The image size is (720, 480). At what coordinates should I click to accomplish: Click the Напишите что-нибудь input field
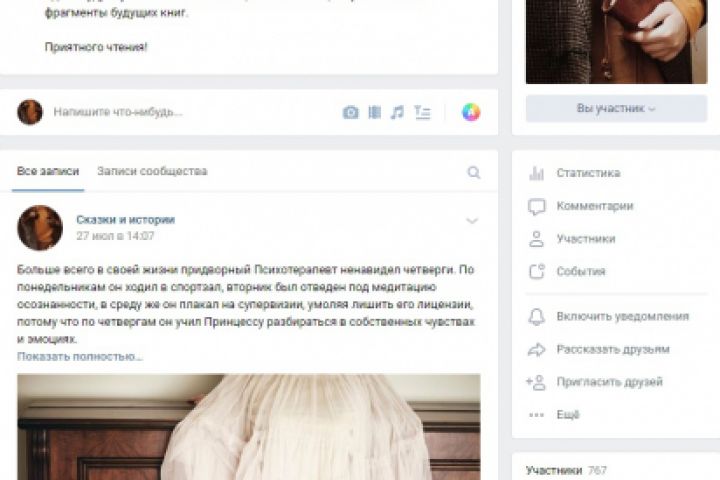(x=118, y=112)
